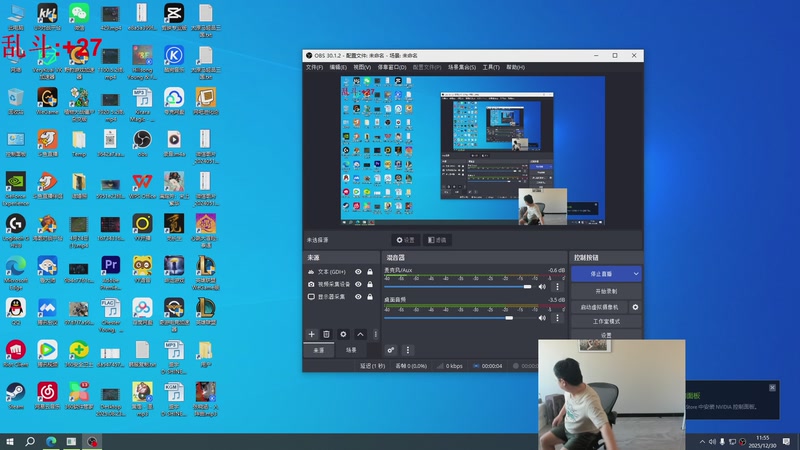Viewport: 800px width, 450px height.
Task: Delete the selected source with the trash icon
Action: (x=327, y=334)
